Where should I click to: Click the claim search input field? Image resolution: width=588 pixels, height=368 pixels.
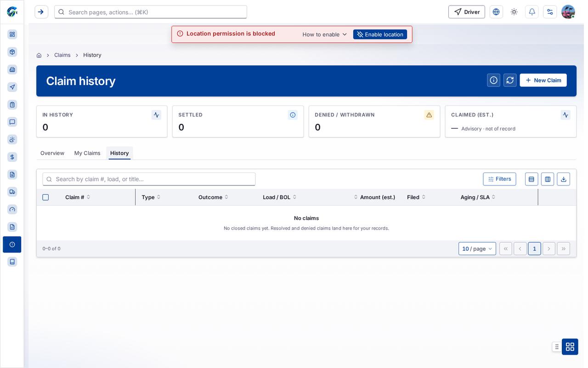click(x=149, y=179)
